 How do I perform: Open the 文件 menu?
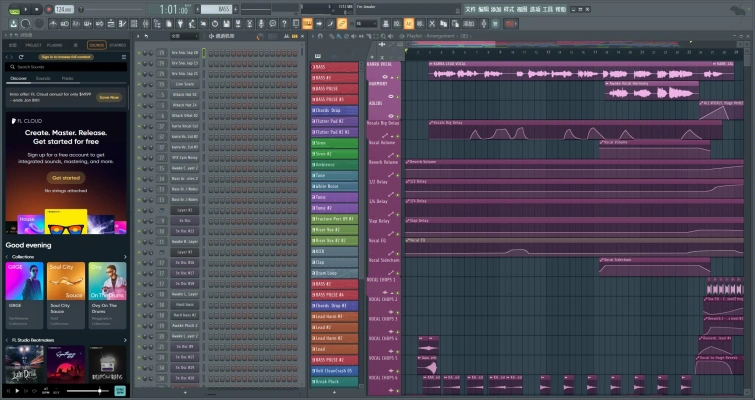pyautogui.click(x=470, y=9)
